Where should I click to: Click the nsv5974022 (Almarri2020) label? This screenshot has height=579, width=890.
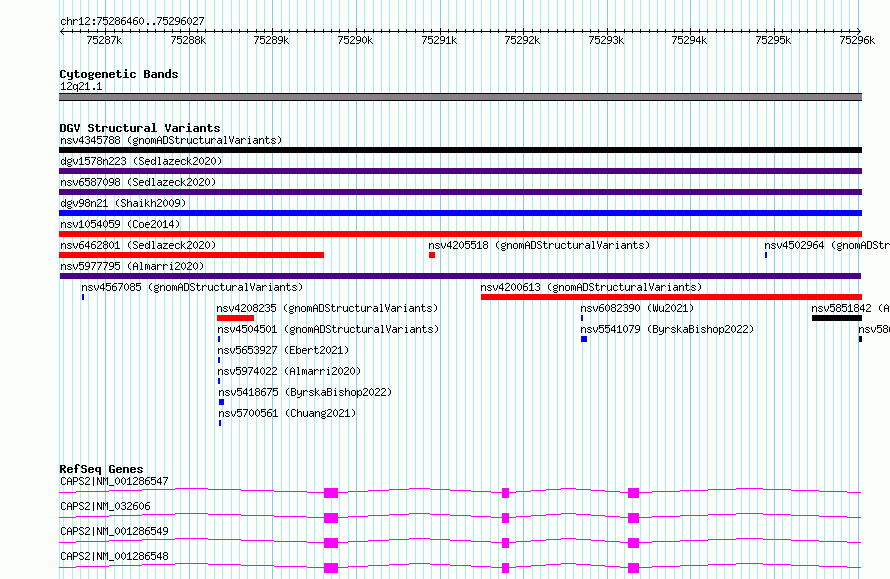[289, 371]
